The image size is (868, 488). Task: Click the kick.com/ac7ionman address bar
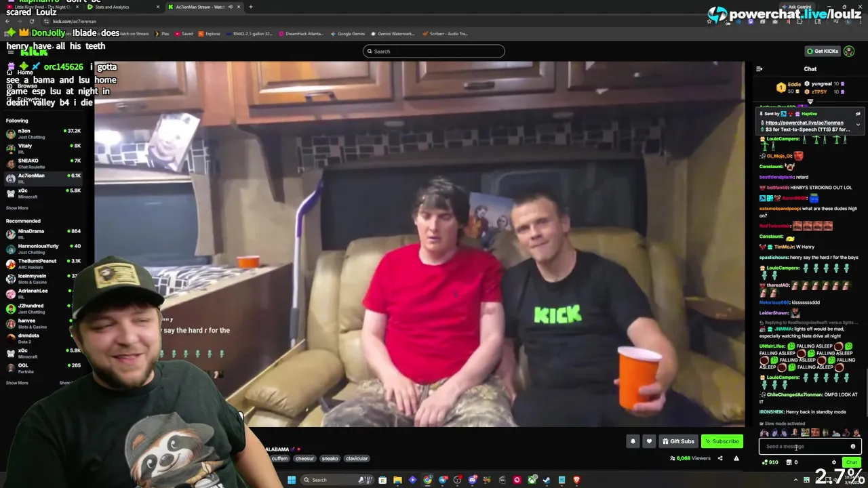pos(75,21)
